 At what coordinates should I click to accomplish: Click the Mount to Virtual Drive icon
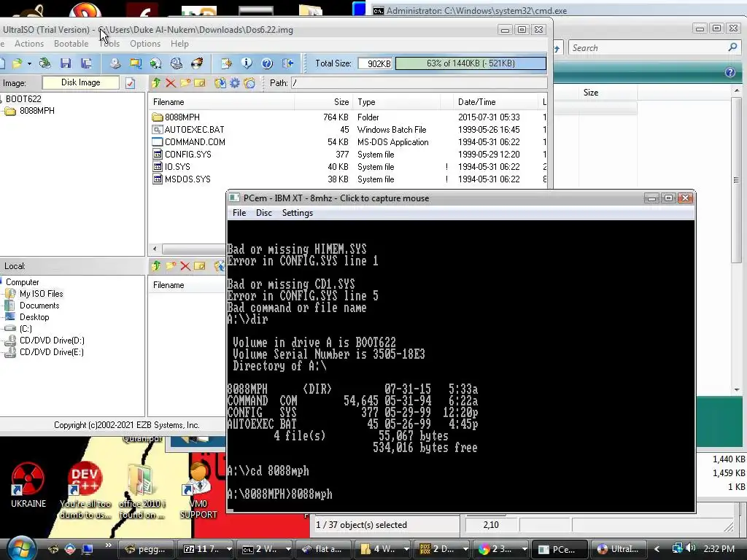pos(177,63)
